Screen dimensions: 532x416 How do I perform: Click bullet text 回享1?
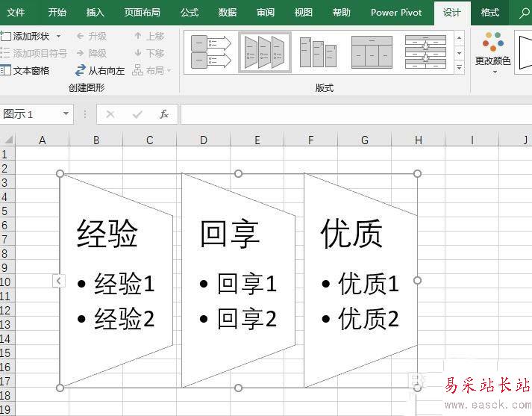point(247,283)
